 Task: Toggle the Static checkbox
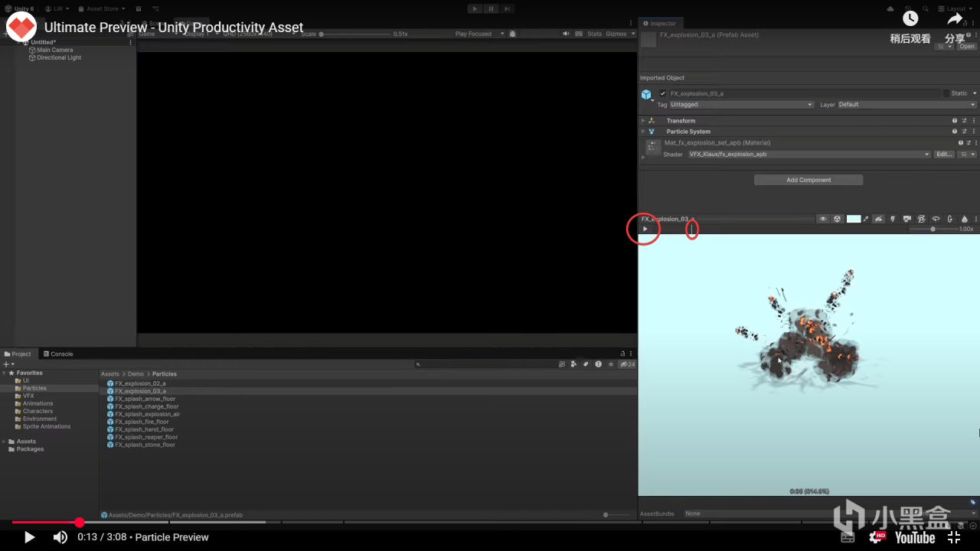click(x=946, y=93)
